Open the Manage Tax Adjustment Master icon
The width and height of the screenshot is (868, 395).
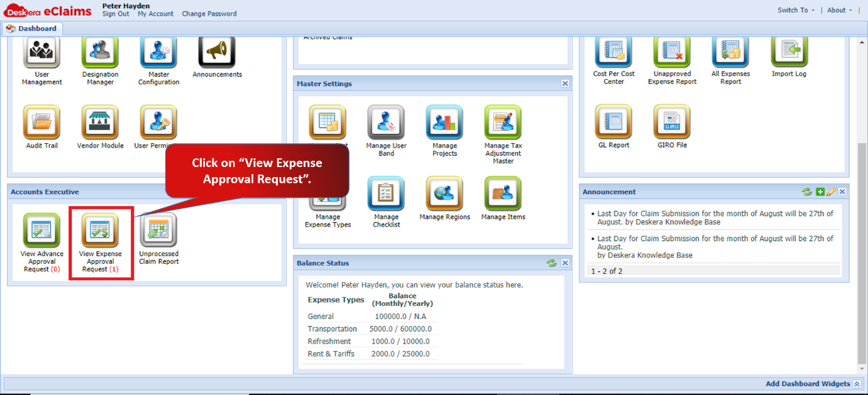click(503, 122)
